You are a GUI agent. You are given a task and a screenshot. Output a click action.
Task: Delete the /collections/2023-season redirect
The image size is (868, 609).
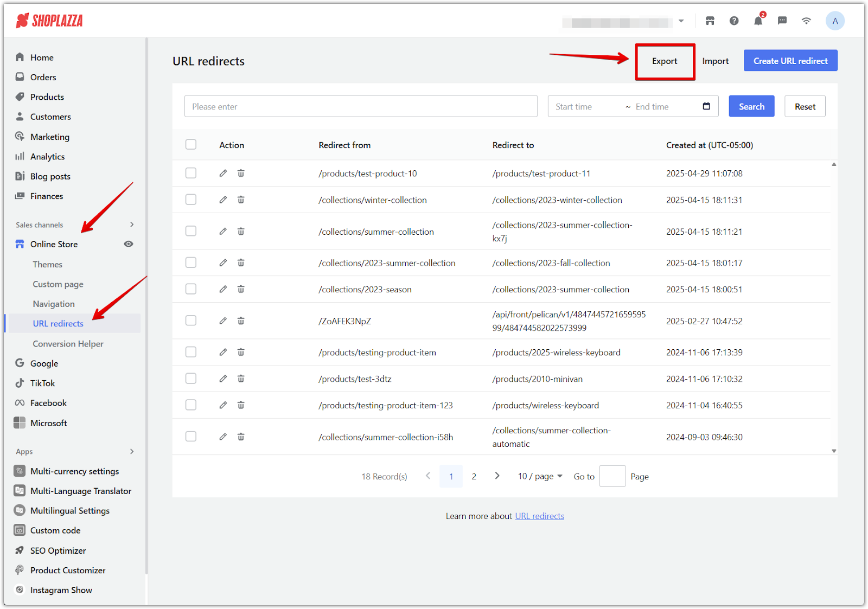click(241, 289)
